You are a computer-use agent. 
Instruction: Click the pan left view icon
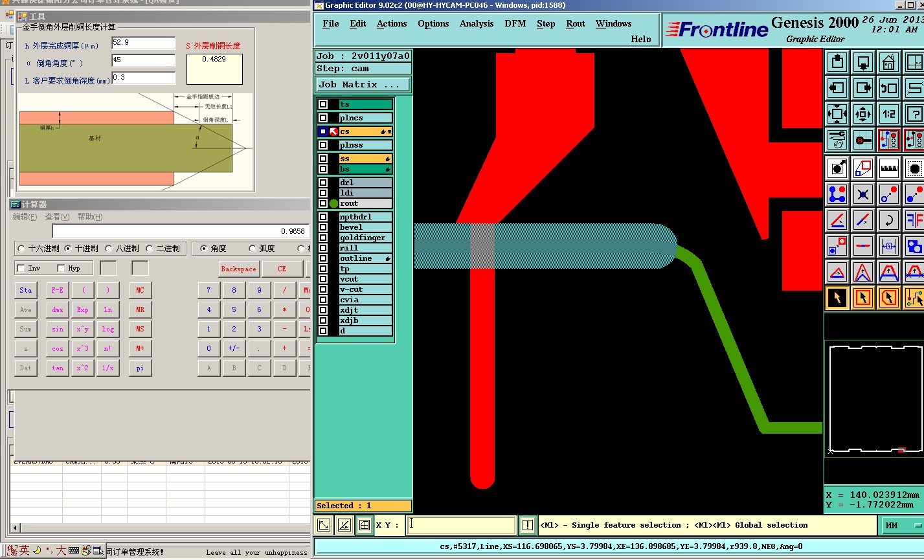click(x=837, y=88)
